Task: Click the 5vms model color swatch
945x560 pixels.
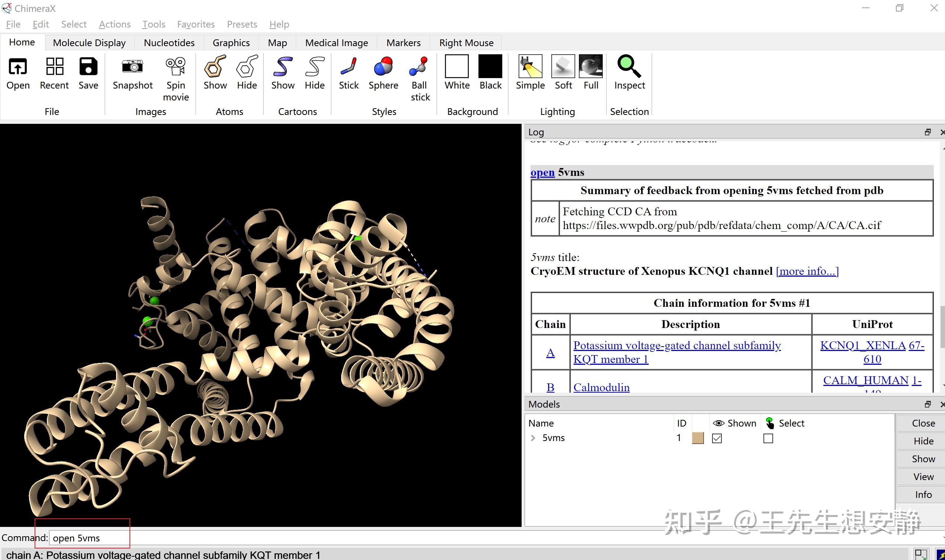Action: tap(698, 438)
